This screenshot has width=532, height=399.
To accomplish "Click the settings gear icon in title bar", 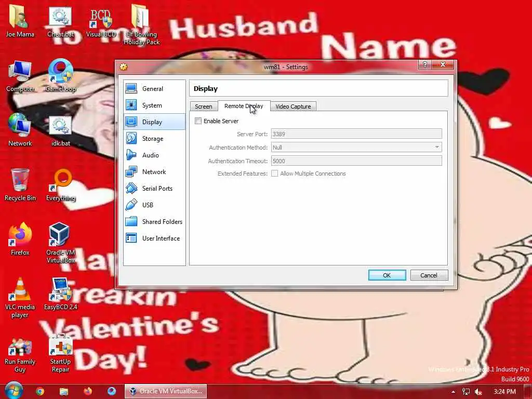I will pos(124,66).
